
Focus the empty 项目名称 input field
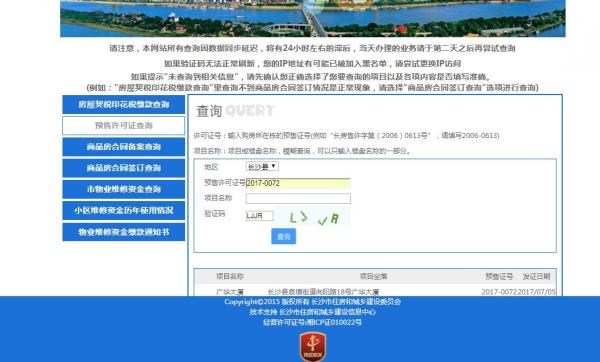(298, 199)
